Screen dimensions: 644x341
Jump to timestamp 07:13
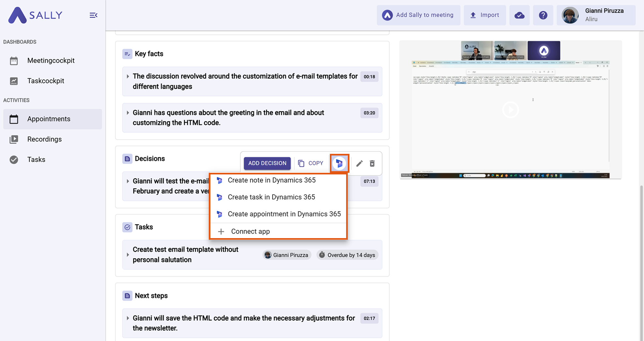(x=369, y=181)
